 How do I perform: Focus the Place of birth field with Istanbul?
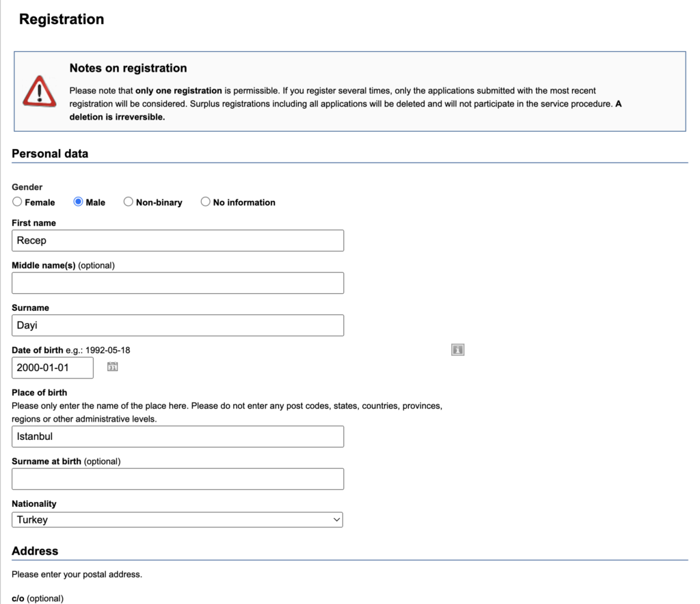click(x=177, y=436)
